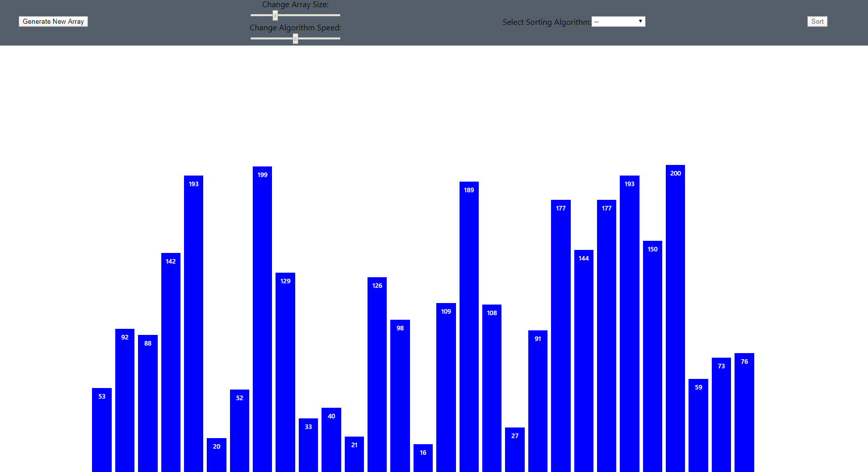The image size is (868, 472).
Task: Click the Sort button
Action: (x=817, y=21)
